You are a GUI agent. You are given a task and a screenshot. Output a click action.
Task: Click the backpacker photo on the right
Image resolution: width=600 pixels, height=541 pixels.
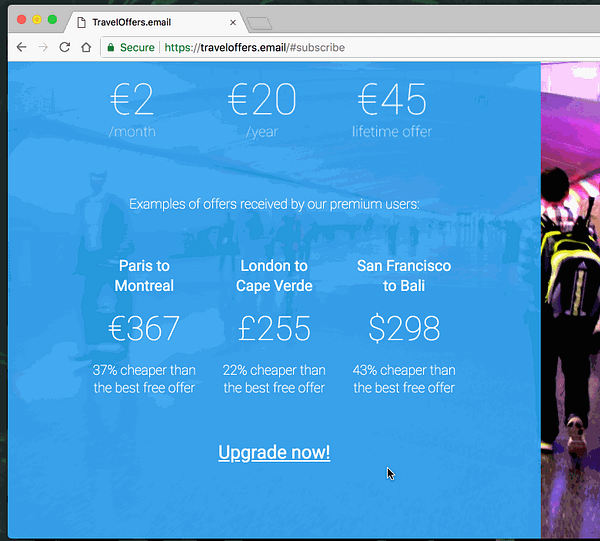click(570, 300)
